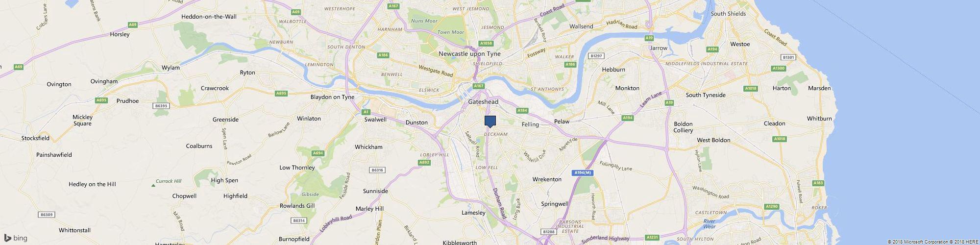Click the Currock Hill peak triangle marker
The image size is (980, 245).
pos(152,185)
